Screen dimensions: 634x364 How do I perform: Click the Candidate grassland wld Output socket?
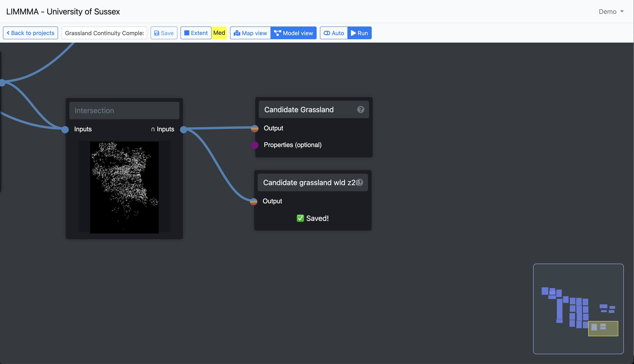point(254,201)
